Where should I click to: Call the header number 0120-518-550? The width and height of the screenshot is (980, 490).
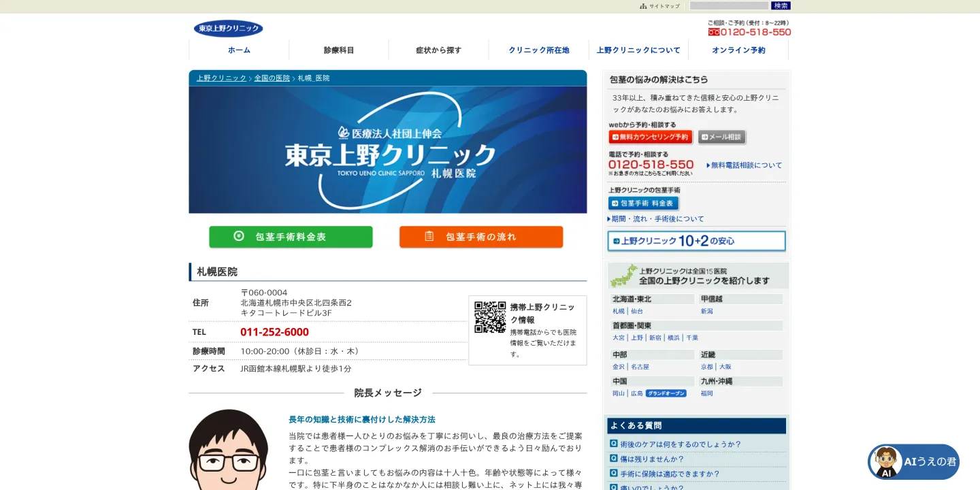click(749, 32)
